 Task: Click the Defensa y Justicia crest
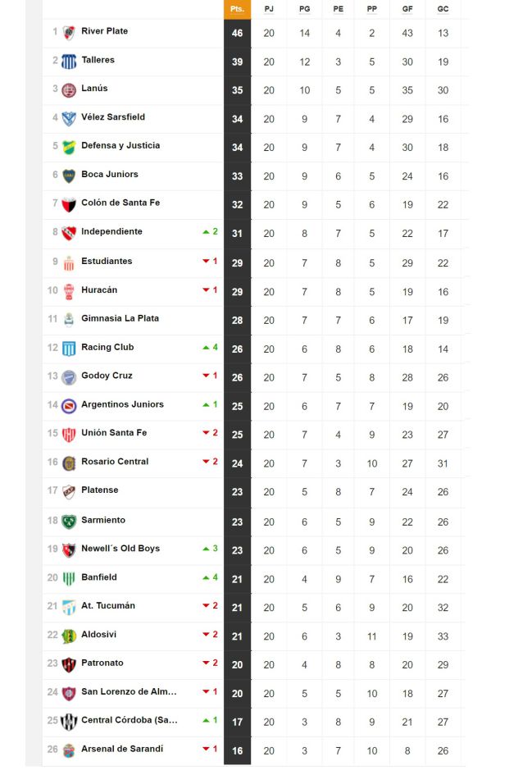[x=69, y=148]
